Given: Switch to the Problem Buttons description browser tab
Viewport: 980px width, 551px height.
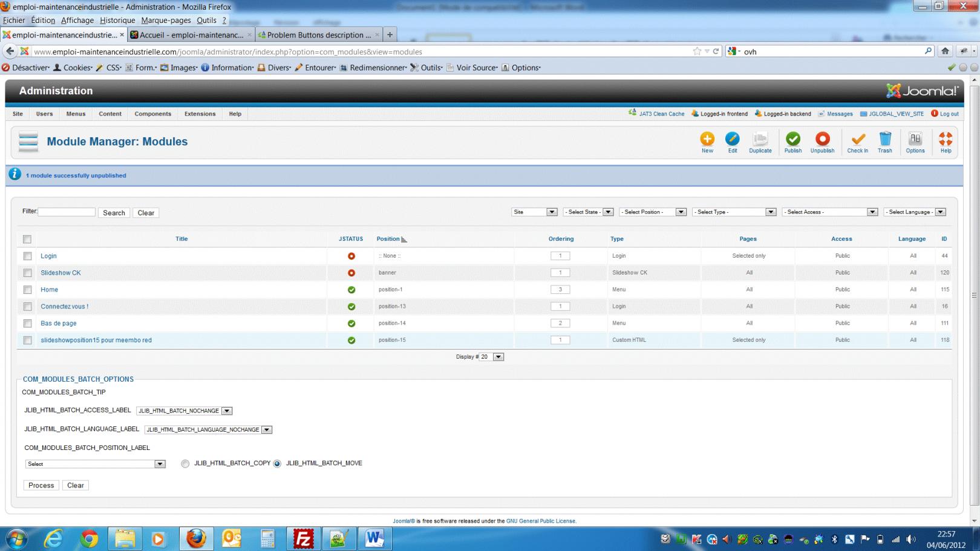Looking at the screenshot, I should point(318,34).
